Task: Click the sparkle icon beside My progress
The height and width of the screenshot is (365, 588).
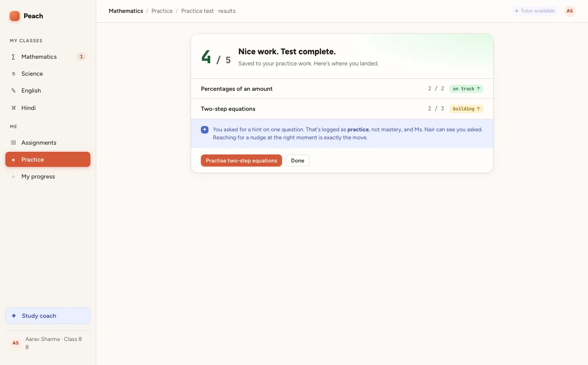Action: [x=13, y=177]
